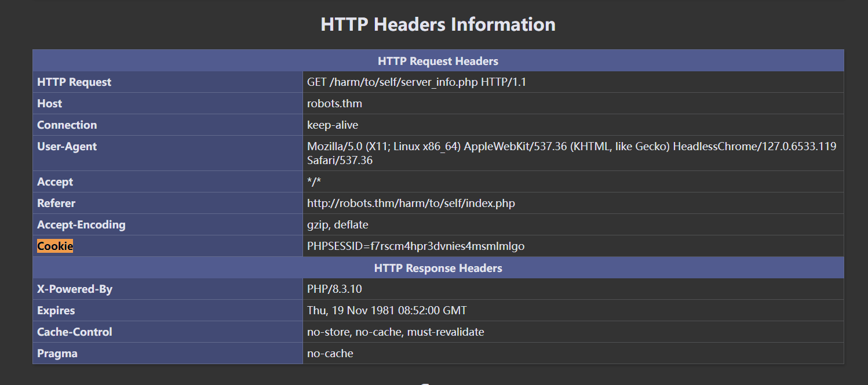Click the Cache-Control label cell
868x385 pixels.
[x=168, y=332]
